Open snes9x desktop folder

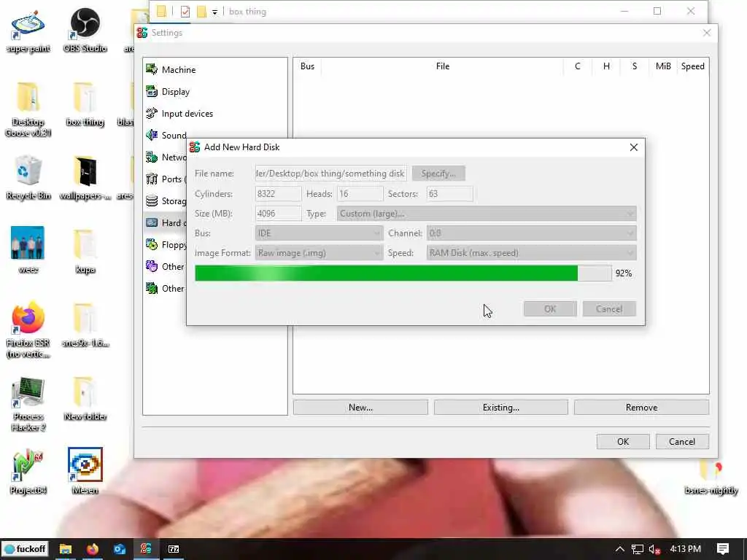(x=85, y=324)
